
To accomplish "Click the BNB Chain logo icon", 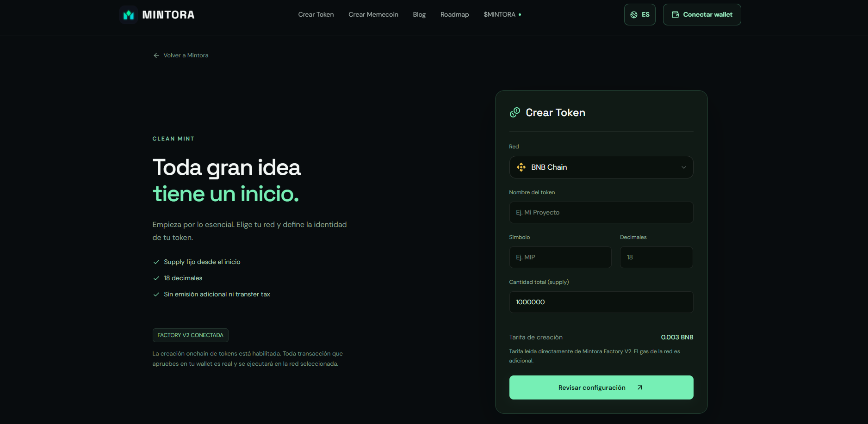I will (521, 167).
